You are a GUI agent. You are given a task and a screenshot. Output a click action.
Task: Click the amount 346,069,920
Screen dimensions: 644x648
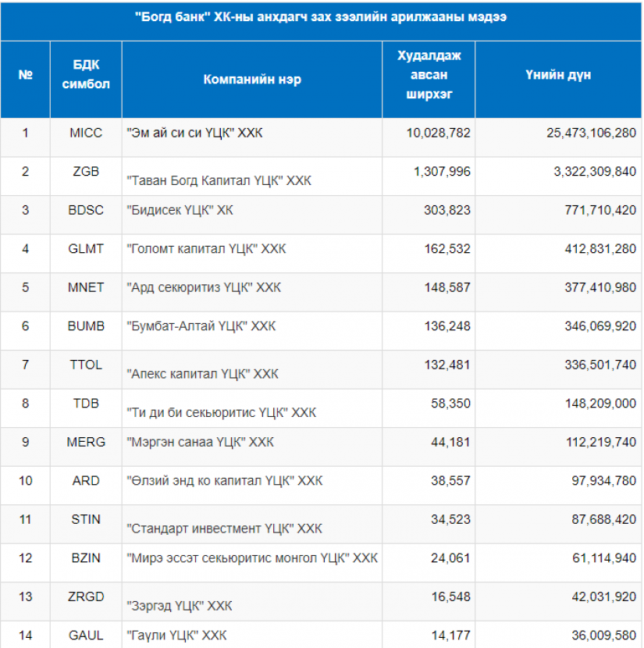click(x=600, y=326)
